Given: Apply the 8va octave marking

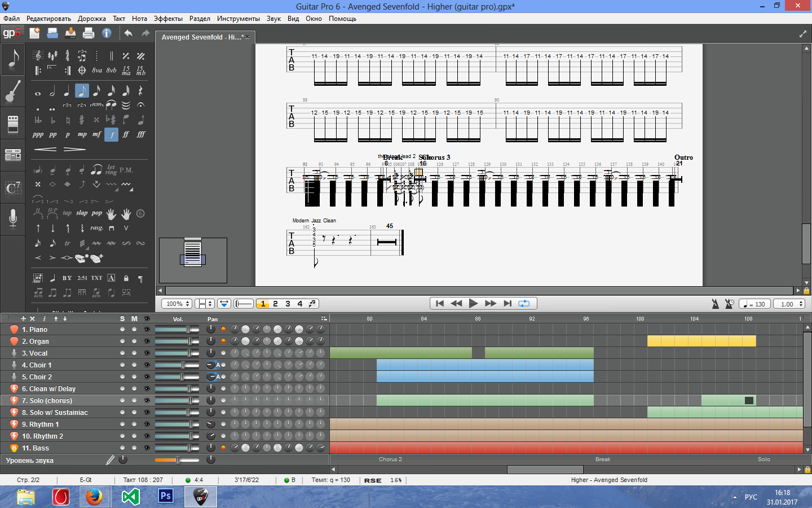Looking at the screenshot, I should 97,71.
